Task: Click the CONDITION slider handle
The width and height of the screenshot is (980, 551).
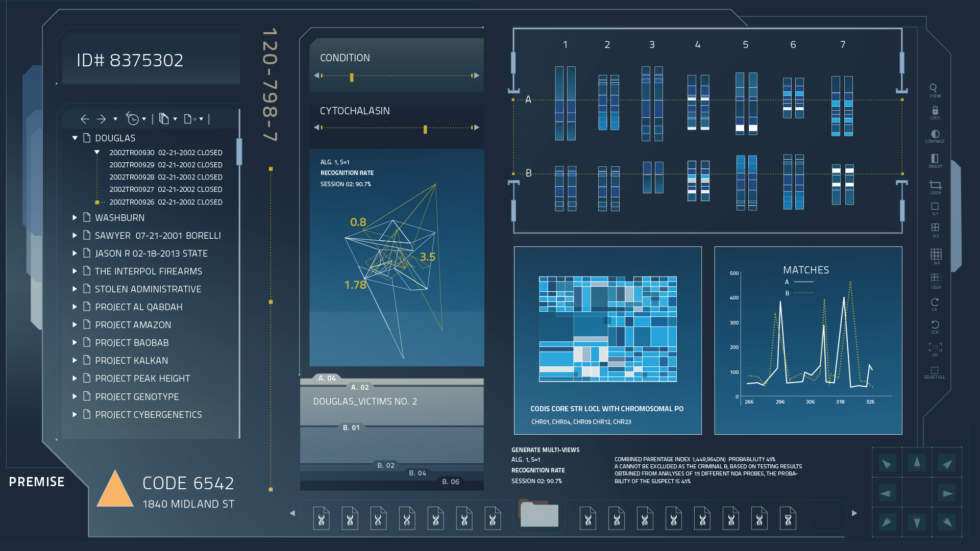Action: pos(352,78)
